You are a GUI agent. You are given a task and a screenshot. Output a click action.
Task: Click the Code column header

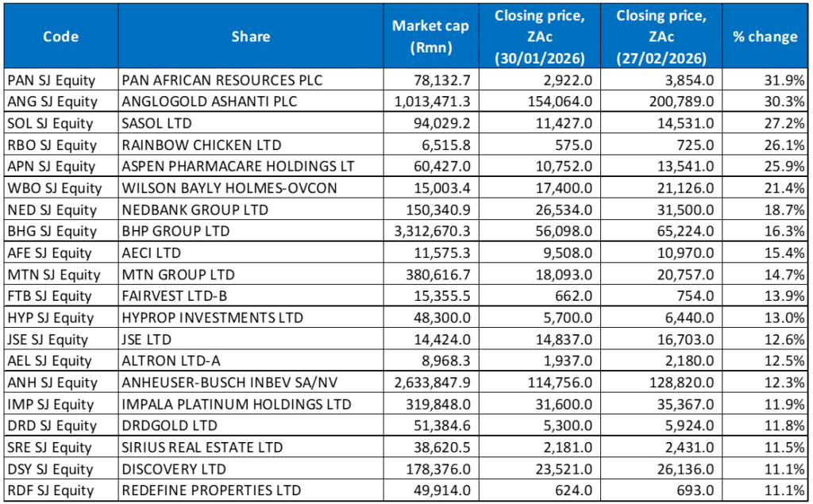click(60, 37)
